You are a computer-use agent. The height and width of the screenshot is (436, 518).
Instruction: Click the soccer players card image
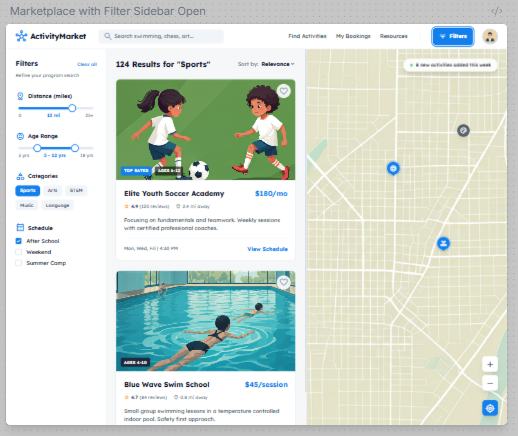tap(205, 130)
